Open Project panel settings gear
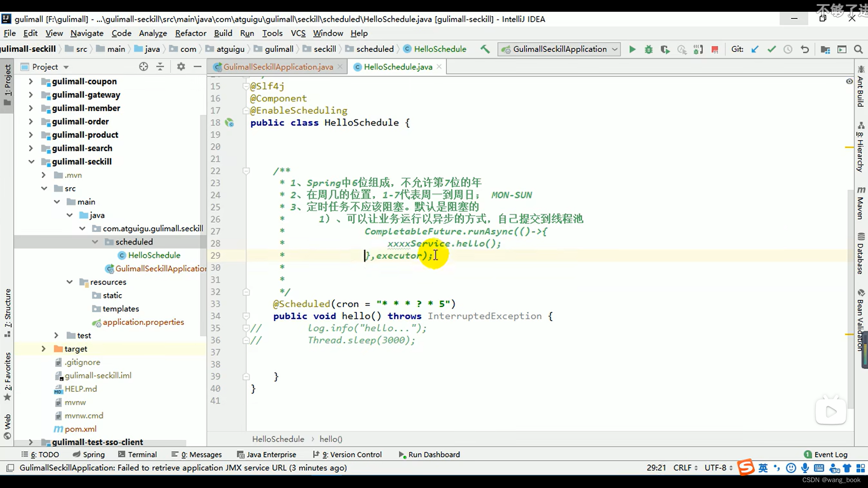Viewport: 868px width, 488px height. pyautogui.click(x=181, y=67)
